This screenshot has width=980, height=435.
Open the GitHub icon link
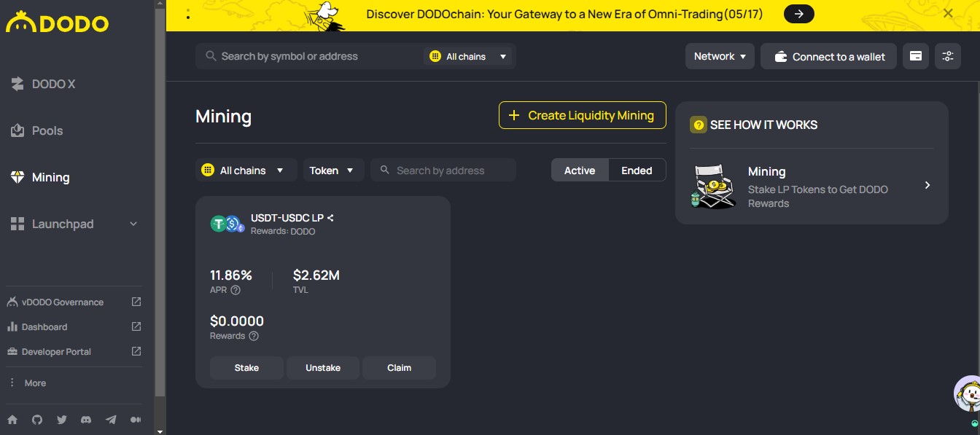37,420
